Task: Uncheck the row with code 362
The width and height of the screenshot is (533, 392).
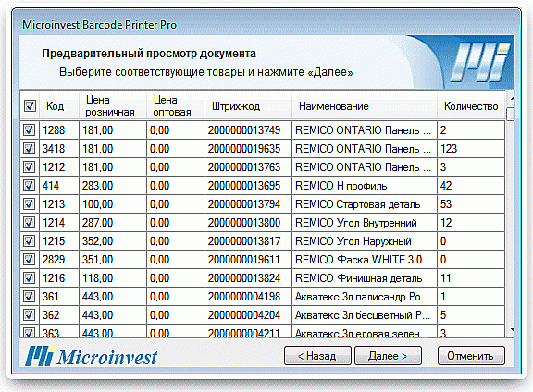Action: (29, 315)
